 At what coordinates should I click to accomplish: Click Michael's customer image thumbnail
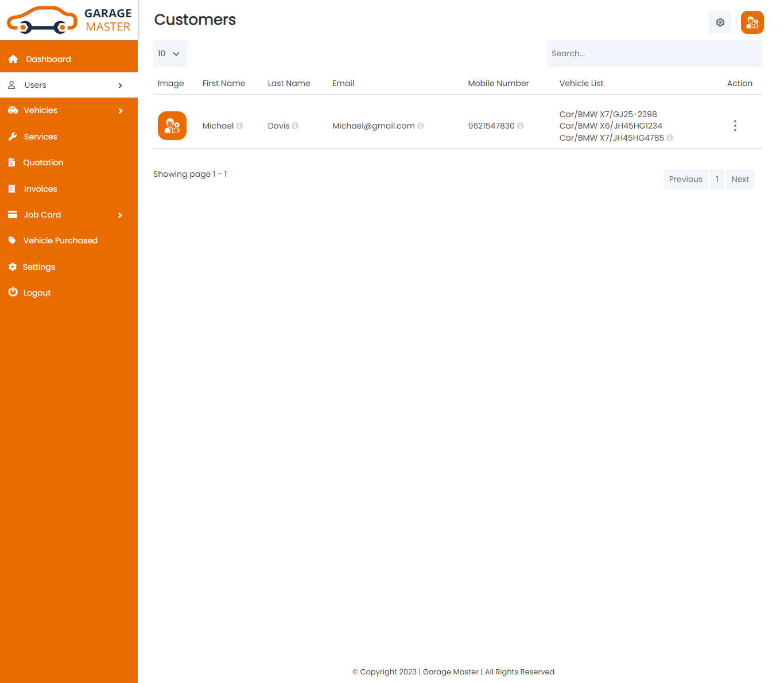[172, 126]
